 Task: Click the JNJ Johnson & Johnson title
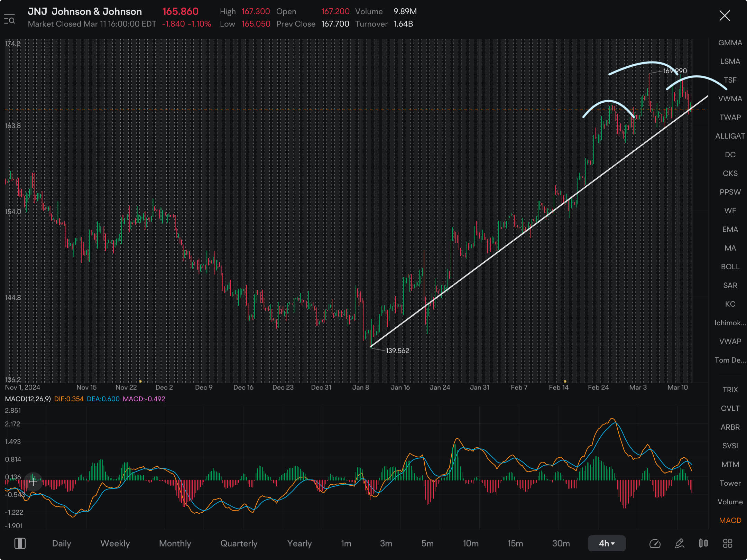[85, 11]
